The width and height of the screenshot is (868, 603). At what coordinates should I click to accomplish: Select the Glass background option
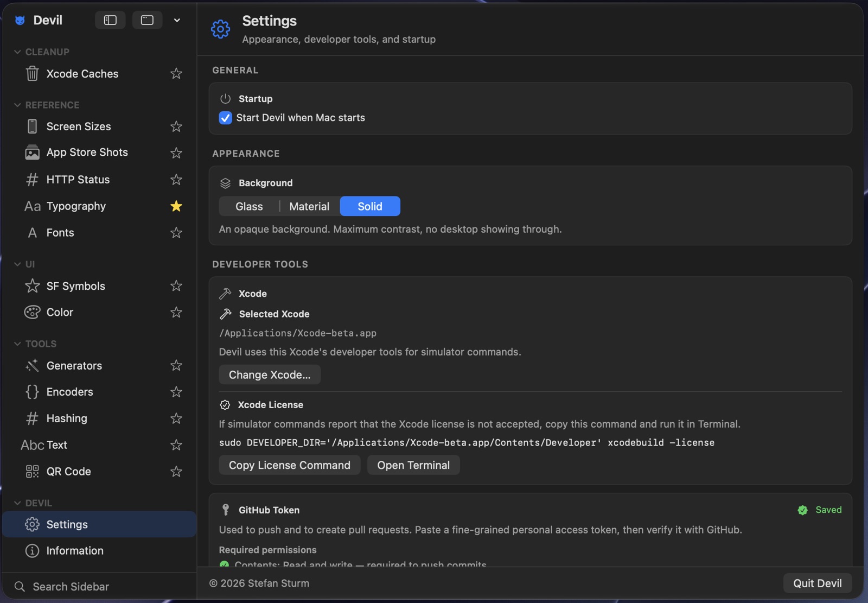pos(249,206)
